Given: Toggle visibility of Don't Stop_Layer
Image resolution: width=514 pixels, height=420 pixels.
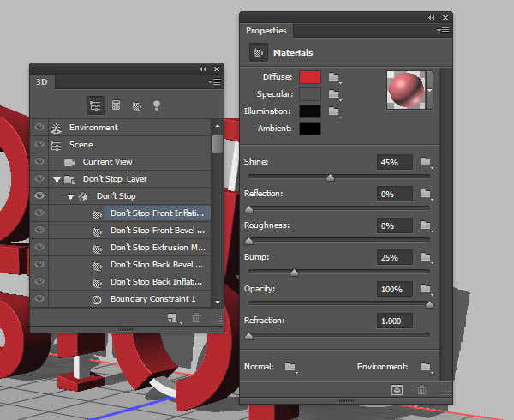Looking at the screenshot, I should click(x=39, y=178).
